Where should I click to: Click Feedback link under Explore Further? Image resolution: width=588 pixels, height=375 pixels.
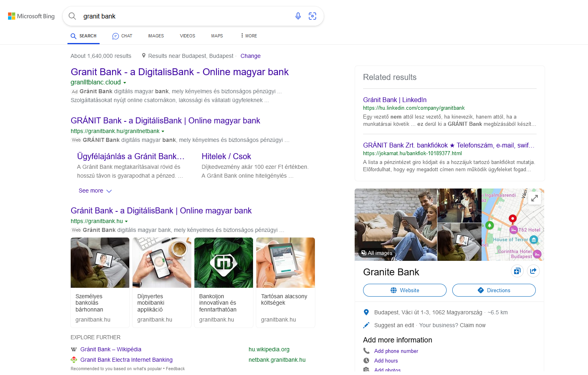(176, 369)
